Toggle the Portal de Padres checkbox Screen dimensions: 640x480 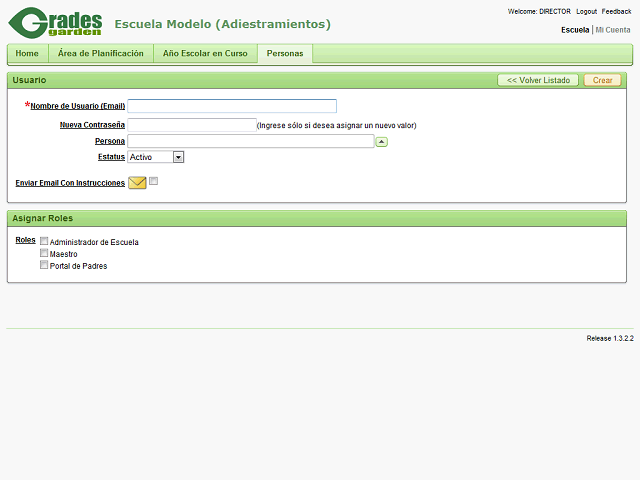(44, 265)
